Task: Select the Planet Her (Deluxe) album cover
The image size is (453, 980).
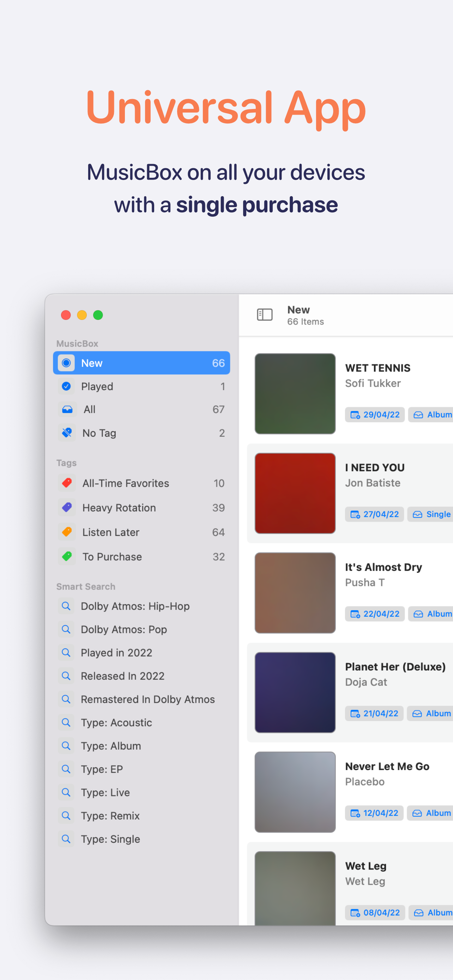Action: coord(295,692)
